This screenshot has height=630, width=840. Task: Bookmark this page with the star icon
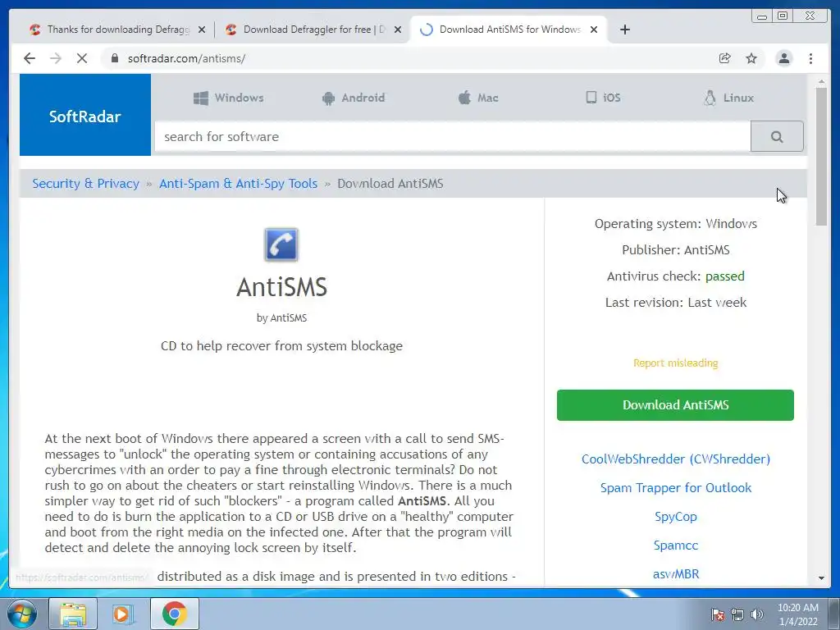[751, 58]
